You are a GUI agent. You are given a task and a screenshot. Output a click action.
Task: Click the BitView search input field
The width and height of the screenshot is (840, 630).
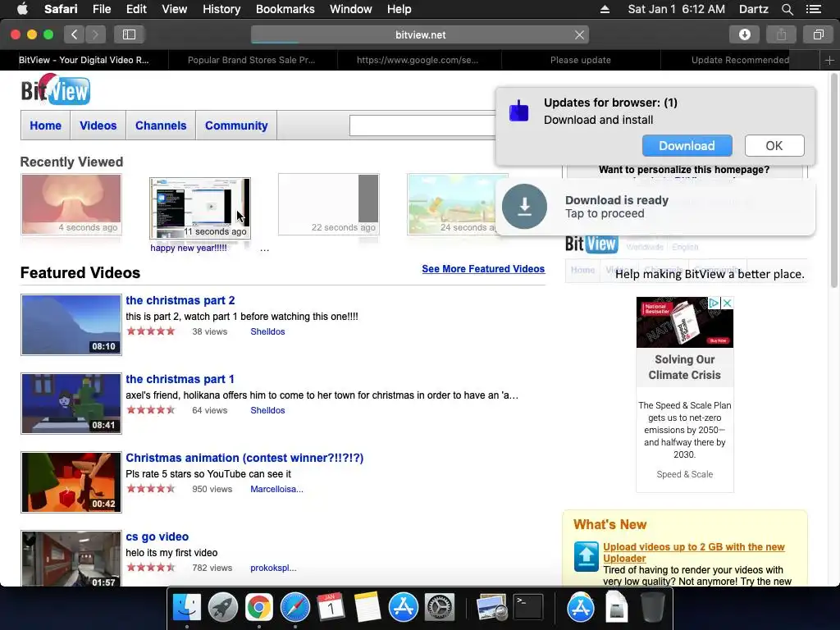(422, 126)
